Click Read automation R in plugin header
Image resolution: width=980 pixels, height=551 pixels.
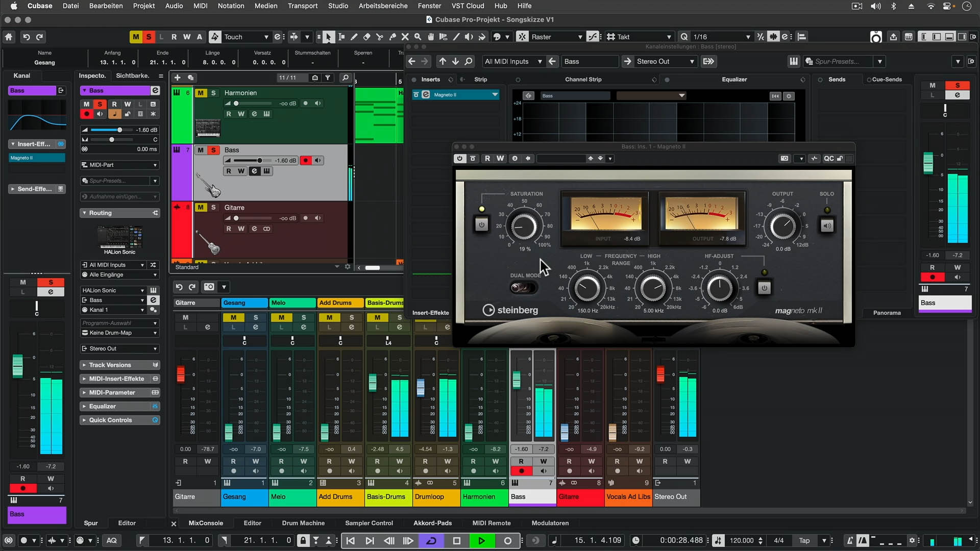(487, 159)
